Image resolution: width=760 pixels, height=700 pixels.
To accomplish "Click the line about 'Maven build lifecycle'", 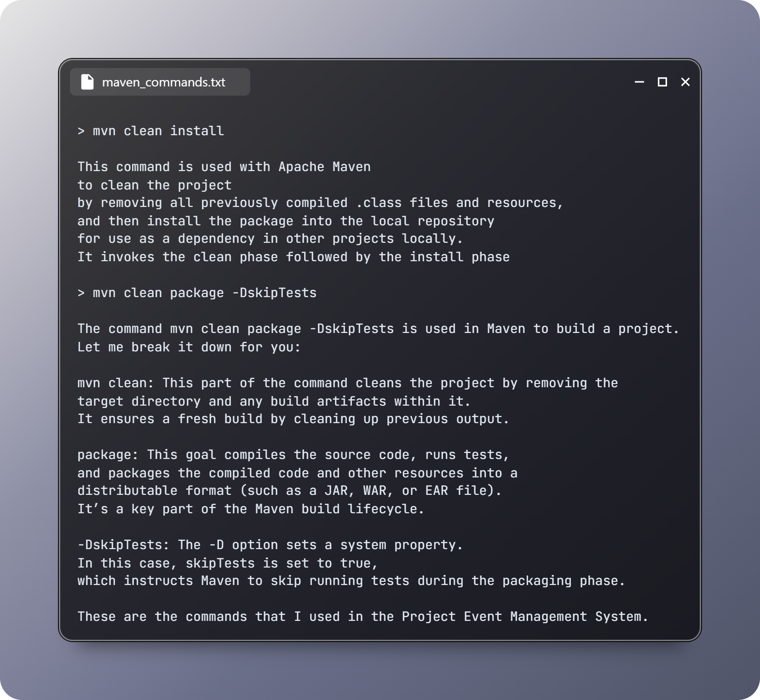I will click(251, 509).
